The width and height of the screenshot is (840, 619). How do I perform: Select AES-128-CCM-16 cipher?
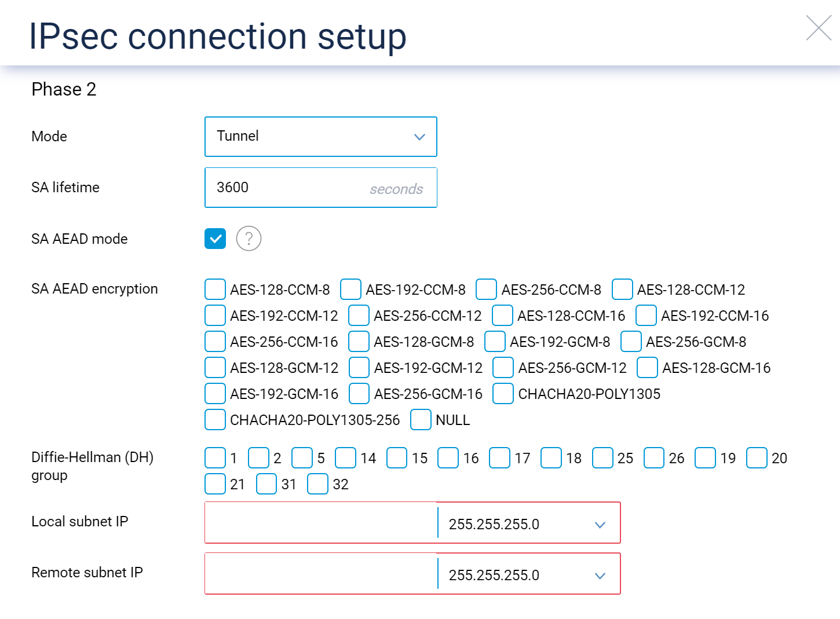point(503,315)
